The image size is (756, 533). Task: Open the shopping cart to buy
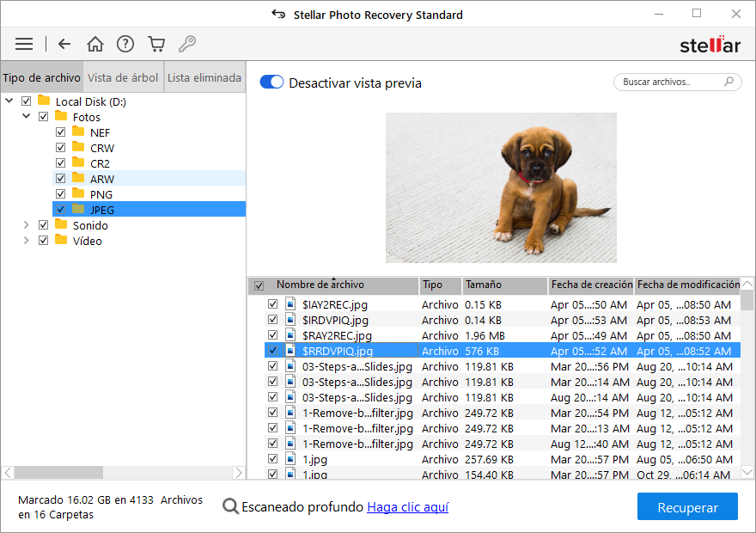pos(156,44)
